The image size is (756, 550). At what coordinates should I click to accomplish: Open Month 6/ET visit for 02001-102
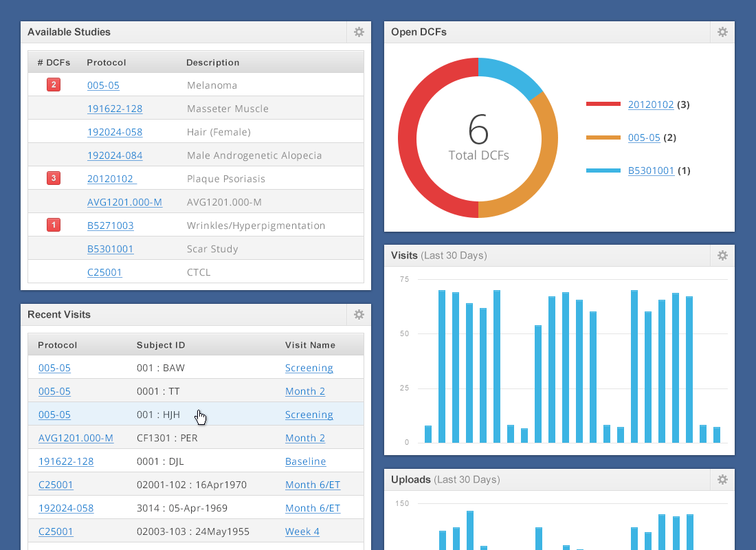click(x=313, y=485)
